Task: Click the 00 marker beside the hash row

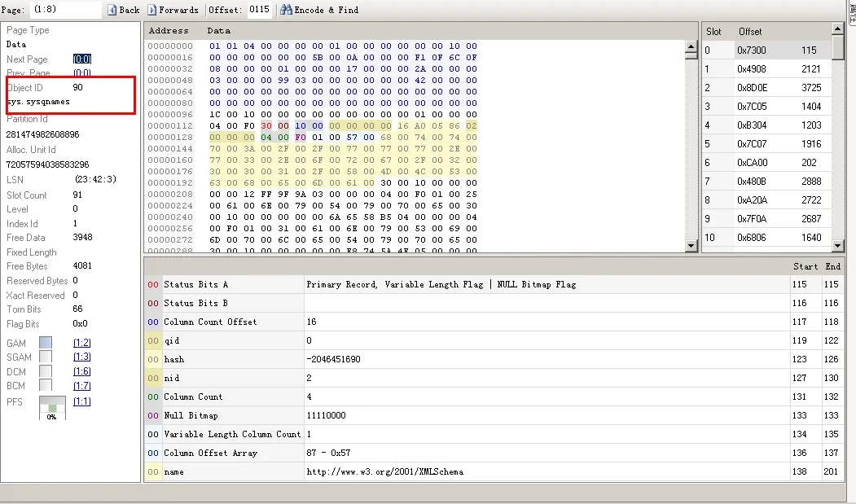Action: [152, 360]
